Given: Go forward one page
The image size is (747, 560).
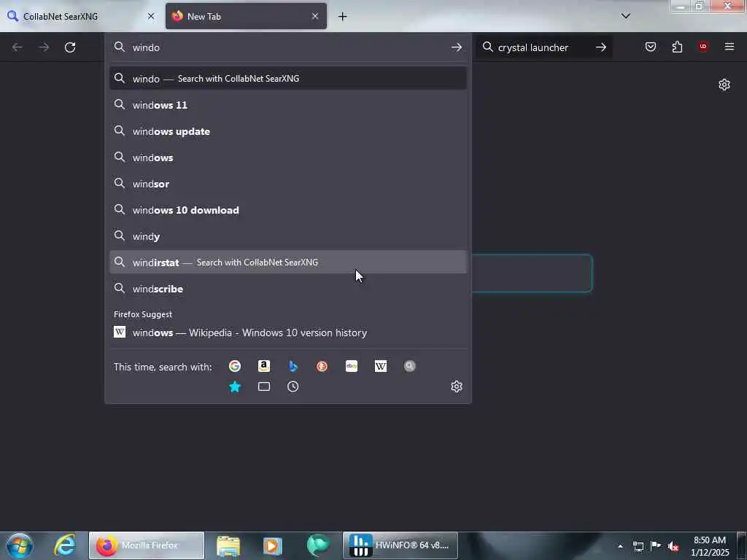Looking at the screenshot, I should [x=44, y=47].
